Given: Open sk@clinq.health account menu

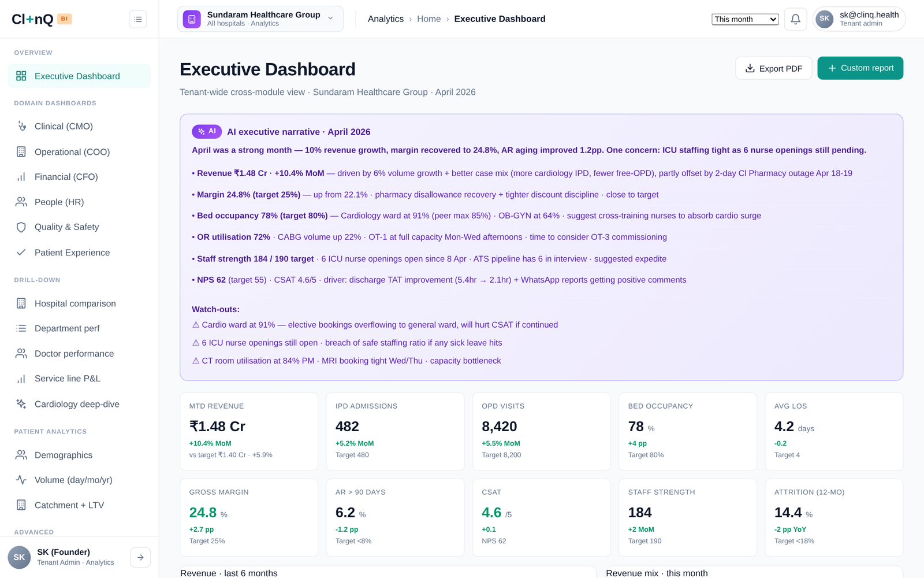Looking at the screenshot, I should click(859, 18).
